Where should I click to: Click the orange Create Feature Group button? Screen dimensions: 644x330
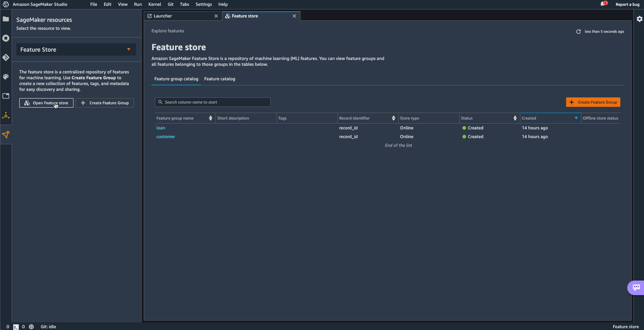pos(593,102)
